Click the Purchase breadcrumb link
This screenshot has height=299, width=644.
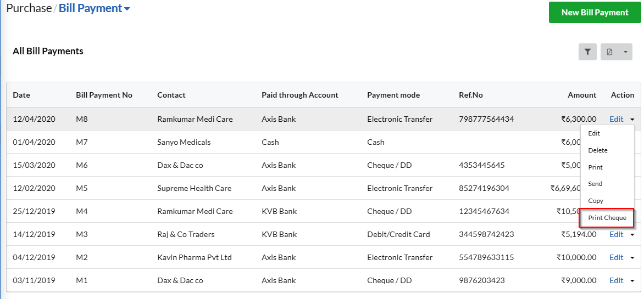point(29,8)
